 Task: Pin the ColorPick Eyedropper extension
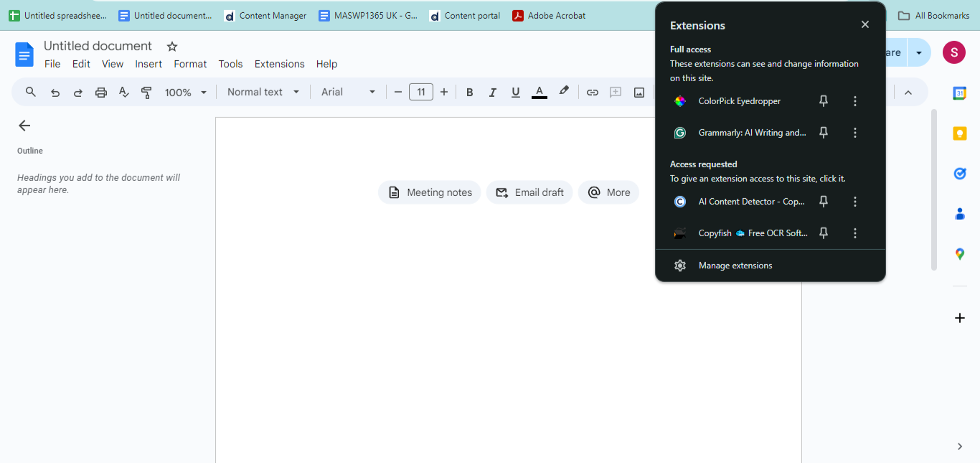824,101
